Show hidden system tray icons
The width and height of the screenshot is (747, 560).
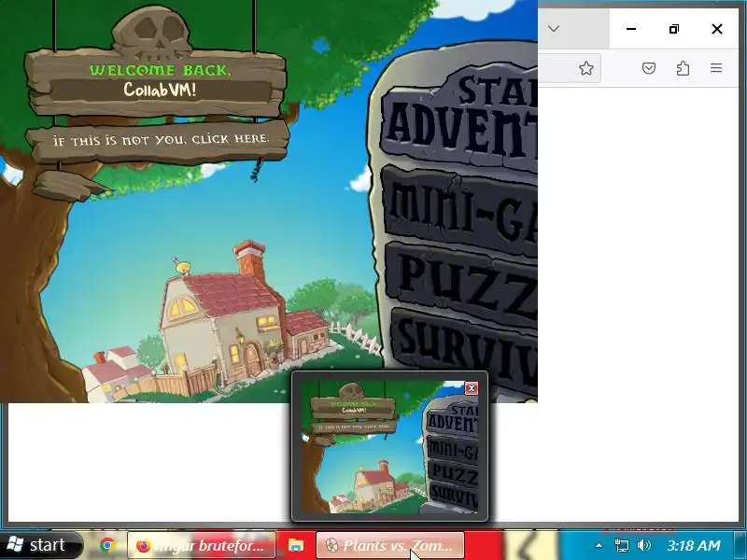point(599,546)
